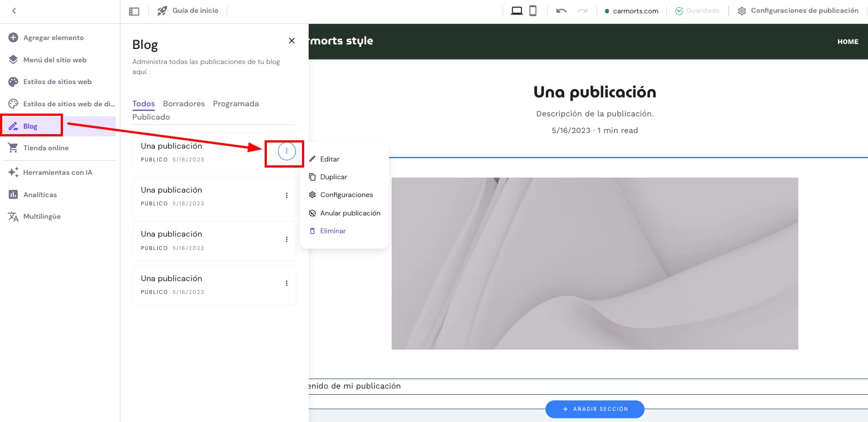868x422 pixels.
Task: Choose Eliminar in the context menu
Action: tap(333, 231)
